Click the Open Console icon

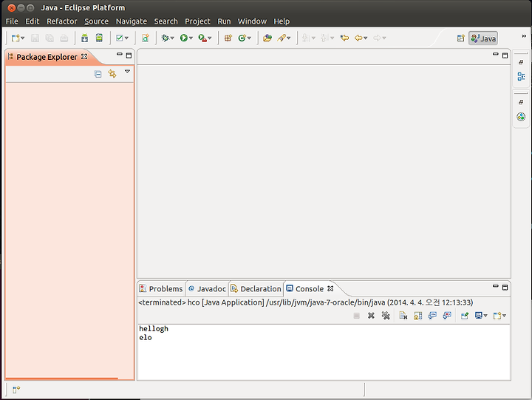497,316
